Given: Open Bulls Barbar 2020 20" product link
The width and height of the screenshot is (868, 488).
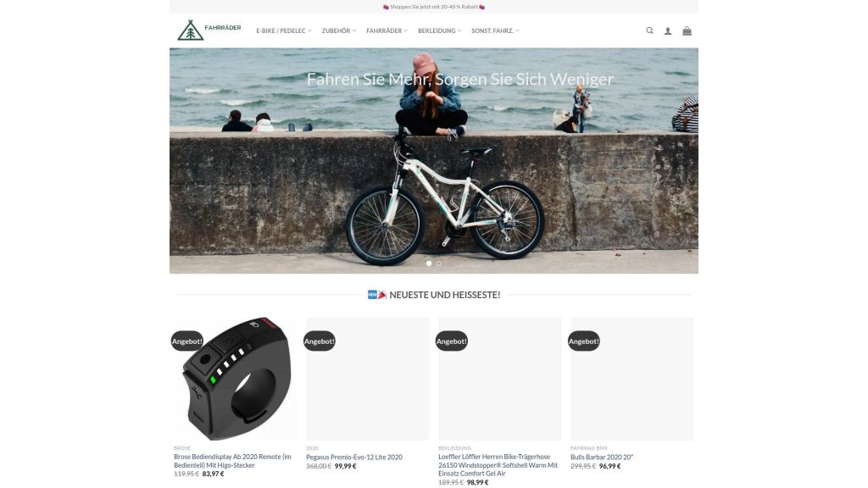Looking at the screenshot, I should point(602,457).
